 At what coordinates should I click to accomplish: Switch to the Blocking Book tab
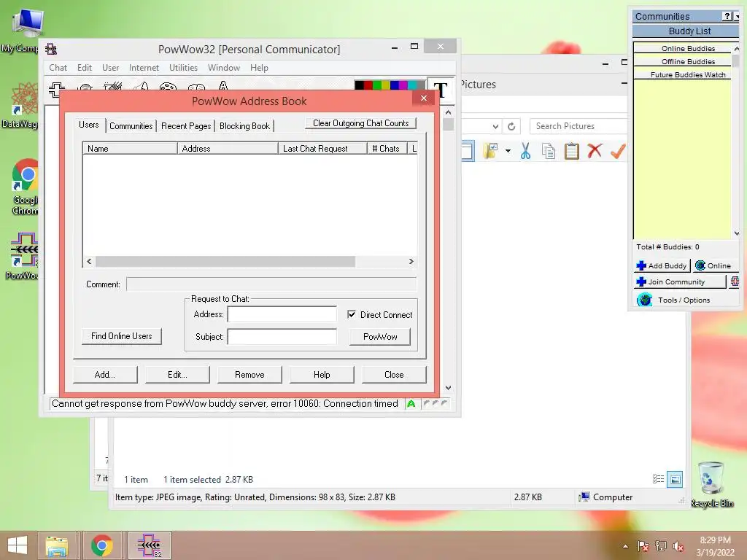(245, 126)
